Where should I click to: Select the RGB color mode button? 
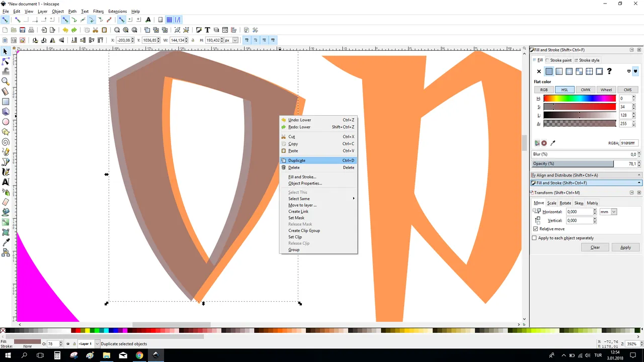(x=544, y=90)
